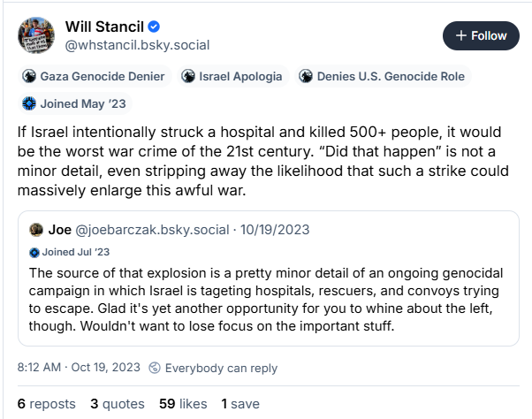Click the blue verified checkmark badge
The width and height of the screenshot is (532, 419).
(x=154, y=27)
